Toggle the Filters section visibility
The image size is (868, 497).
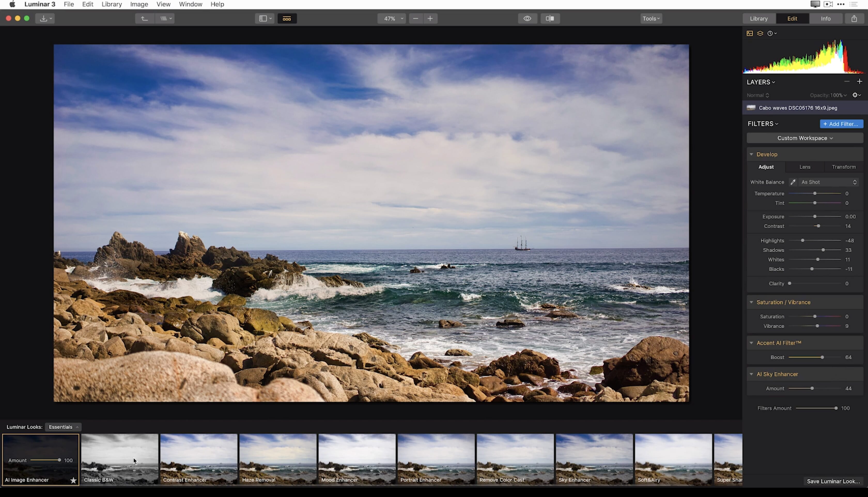pos(763,123)
